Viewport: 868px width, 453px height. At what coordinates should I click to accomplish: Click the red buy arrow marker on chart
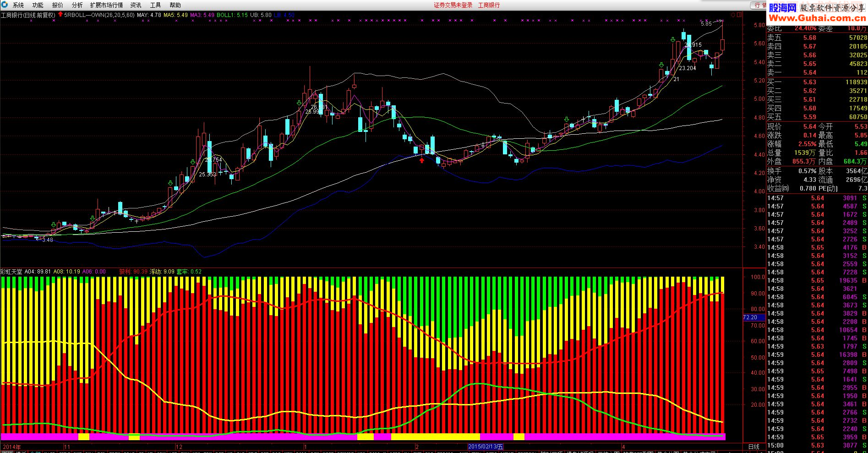(x=422, y=160)
